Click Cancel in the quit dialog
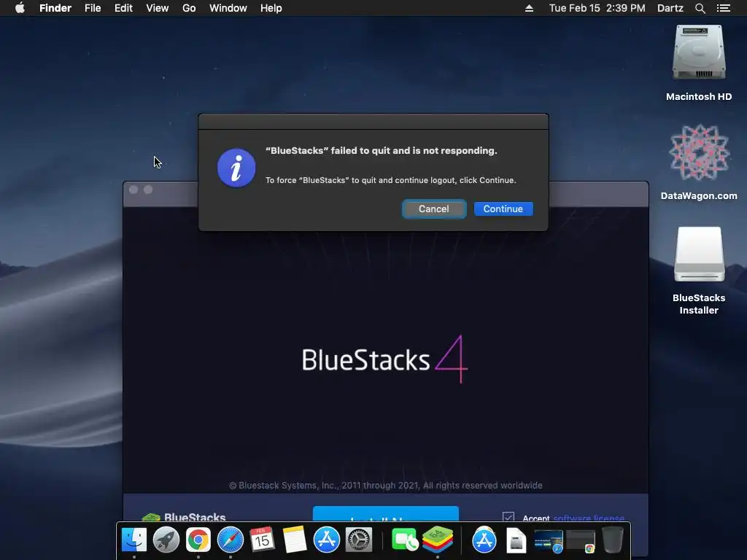Viewport: 747px width, 560px height. click(x=433, y=209)
